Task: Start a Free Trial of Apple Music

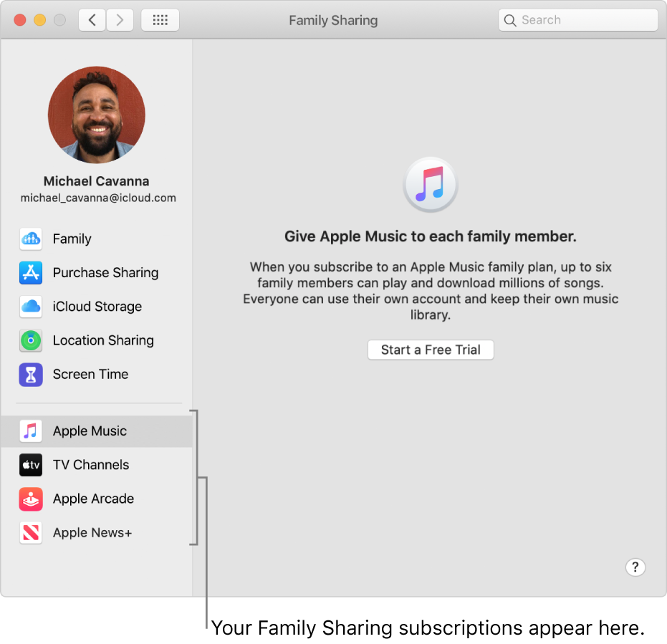Action: [x=430, y=350]
